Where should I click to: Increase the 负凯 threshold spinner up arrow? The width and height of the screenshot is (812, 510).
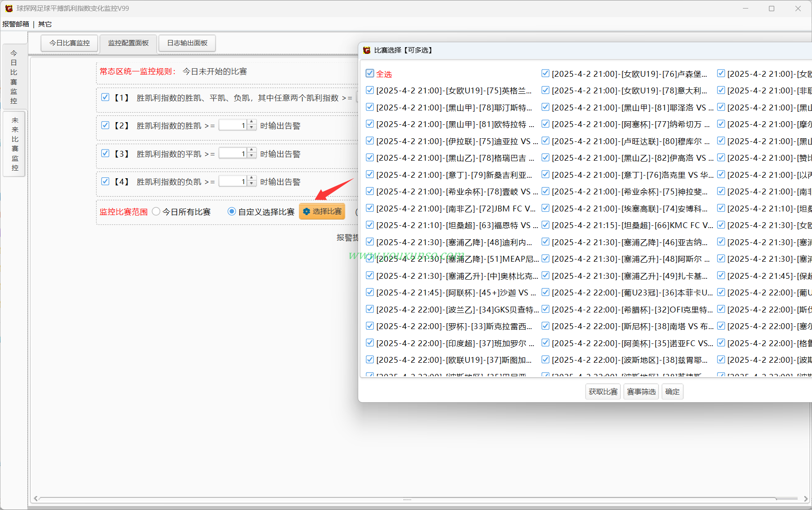coord(252,178)
